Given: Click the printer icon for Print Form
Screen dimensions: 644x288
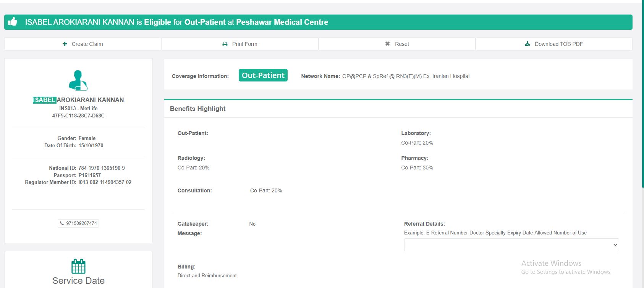Looking at the screenshot, I should (225, 44).
